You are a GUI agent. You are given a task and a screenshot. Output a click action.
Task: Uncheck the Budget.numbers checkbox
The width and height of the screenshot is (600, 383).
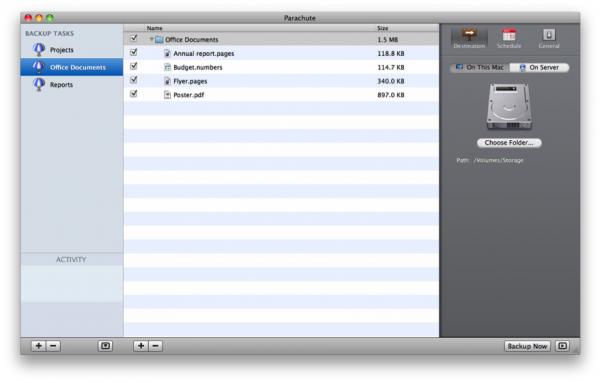tap(134, 66)
